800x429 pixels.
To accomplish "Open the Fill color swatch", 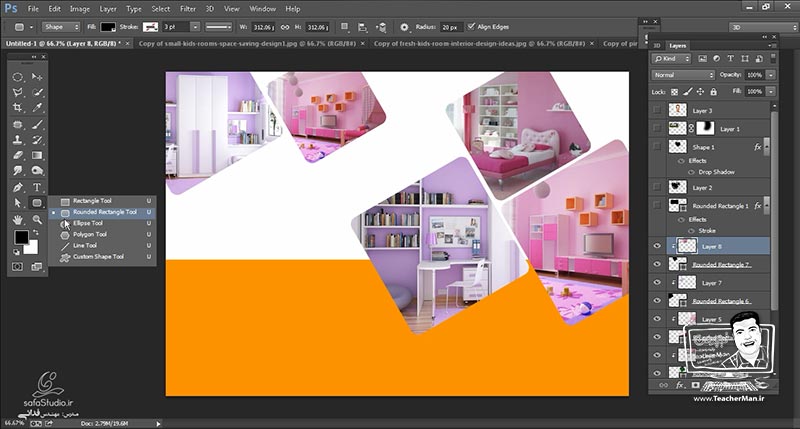I will coord(108,27).
